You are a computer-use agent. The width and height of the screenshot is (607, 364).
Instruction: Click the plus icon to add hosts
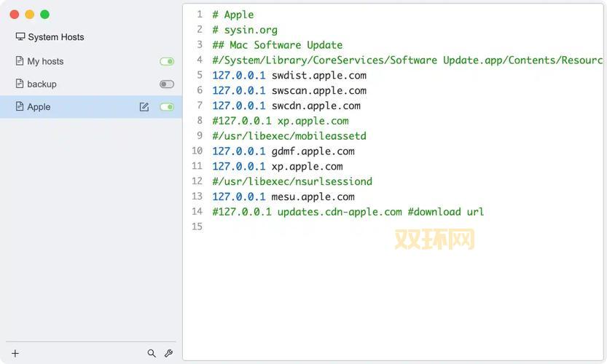(15, 353)
